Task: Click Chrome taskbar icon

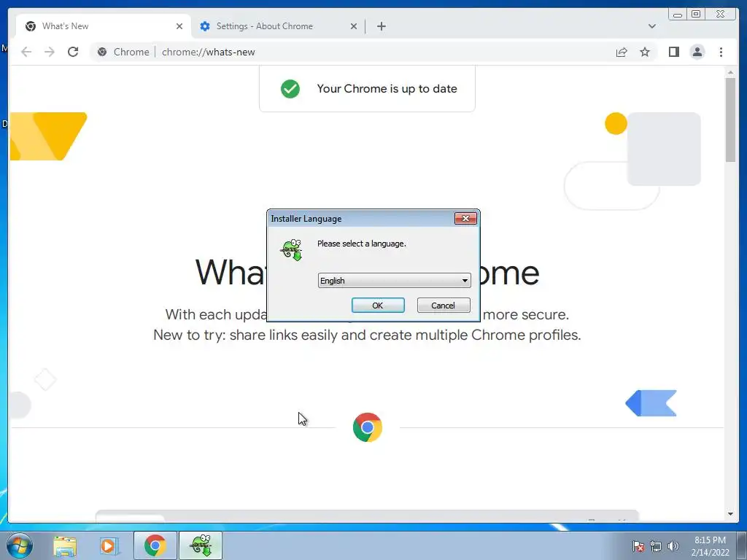Action: tap(155, 545)
